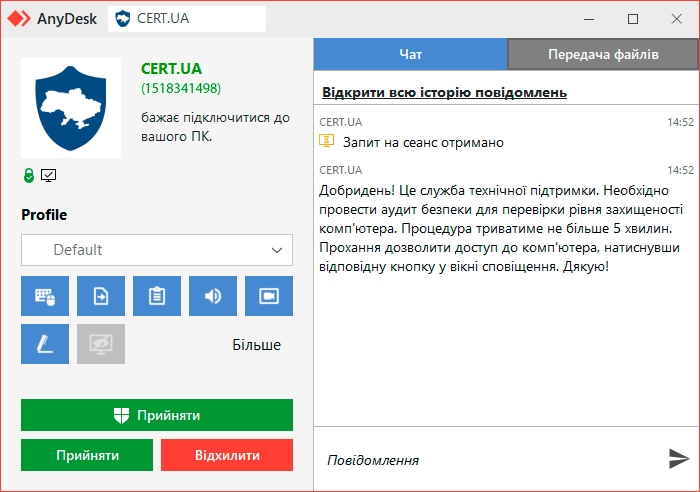Click the greyed-out privacy mode icon
The height and width of the screenshot is (492, 700).
click(x=101, y=345)
